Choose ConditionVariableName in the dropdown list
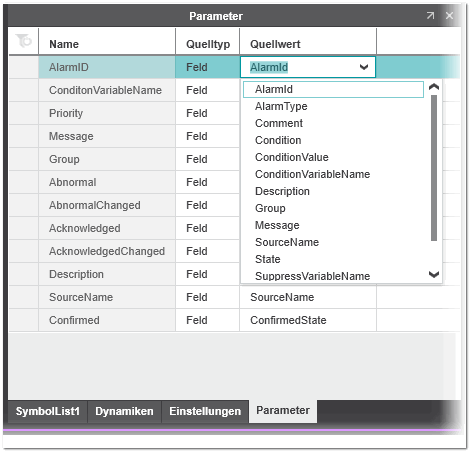Image resolution: width=470 pixels, height=452 pixels. [312, 174]
